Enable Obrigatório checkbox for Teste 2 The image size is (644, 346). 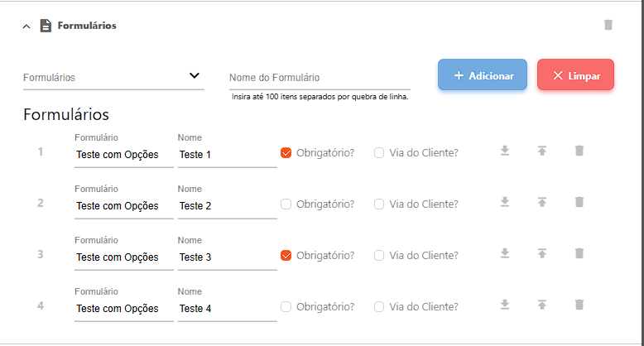(286, 204)
